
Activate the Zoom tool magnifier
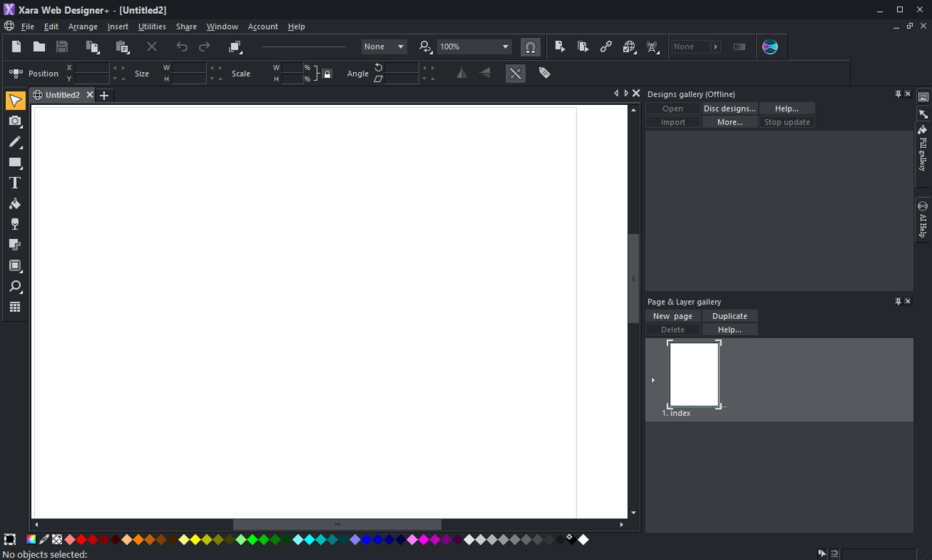pyautogui.click(x=15, y=286)
